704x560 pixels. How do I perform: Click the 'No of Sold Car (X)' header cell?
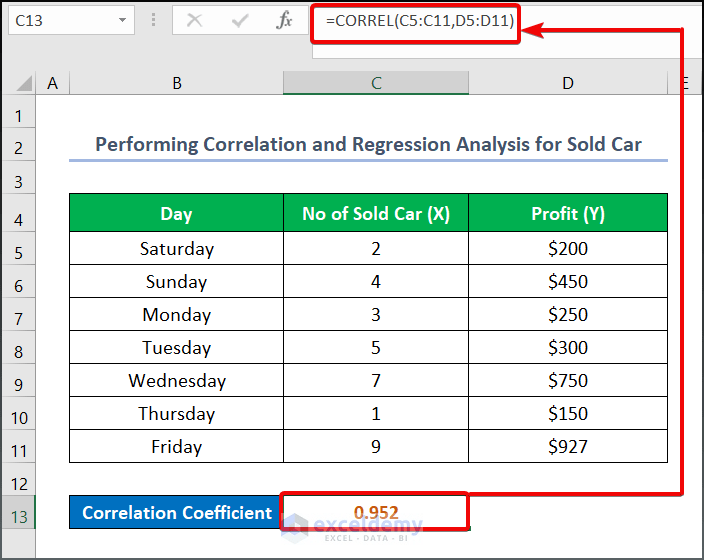pyautogui.click(x=376, y=213)
